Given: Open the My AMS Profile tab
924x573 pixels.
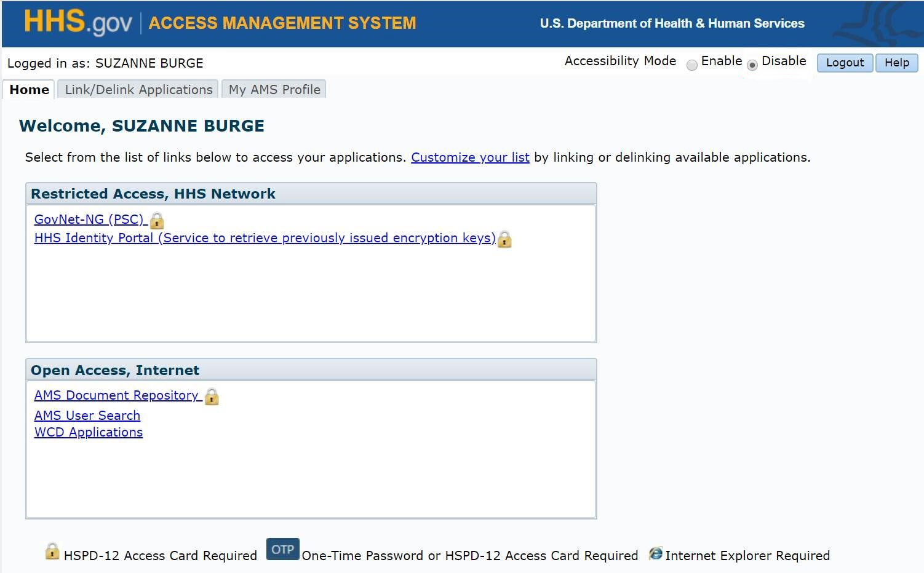Looking at the screenshot, I should 273,90.
